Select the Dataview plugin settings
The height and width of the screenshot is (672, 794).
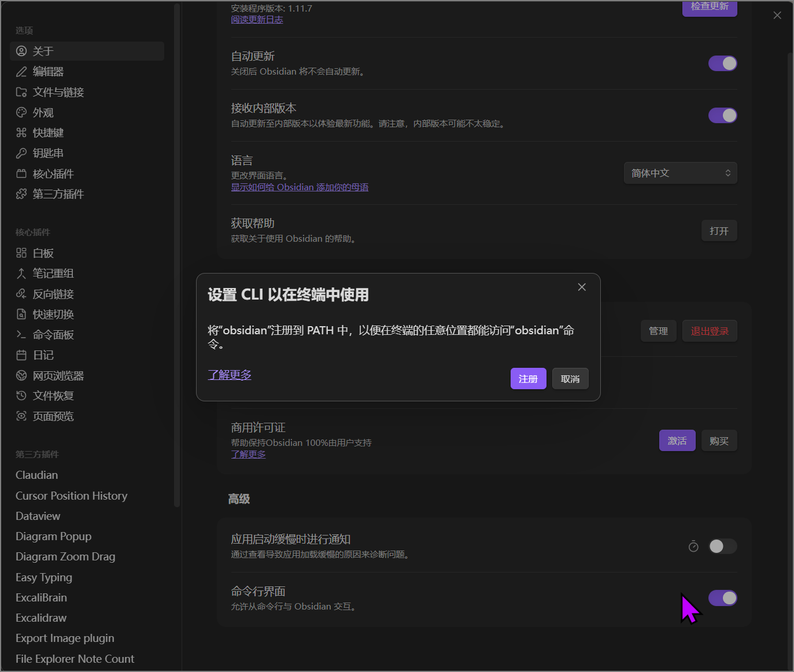87,516
